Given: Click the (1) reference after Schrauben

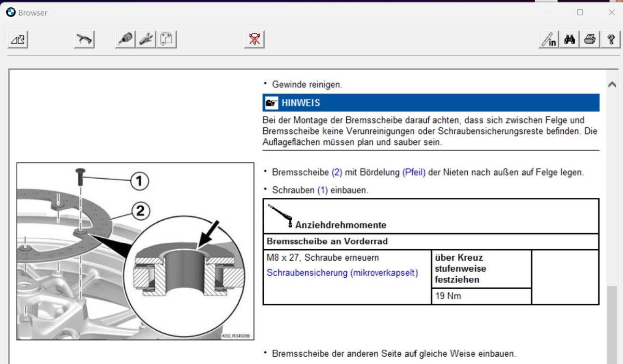Looking at the screenshot, I should point(322,191).
